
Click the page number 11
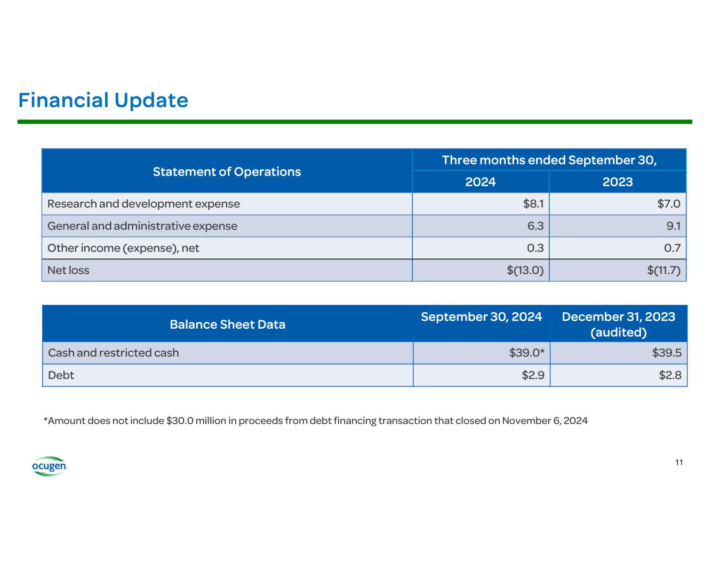(x=678, y=462)
